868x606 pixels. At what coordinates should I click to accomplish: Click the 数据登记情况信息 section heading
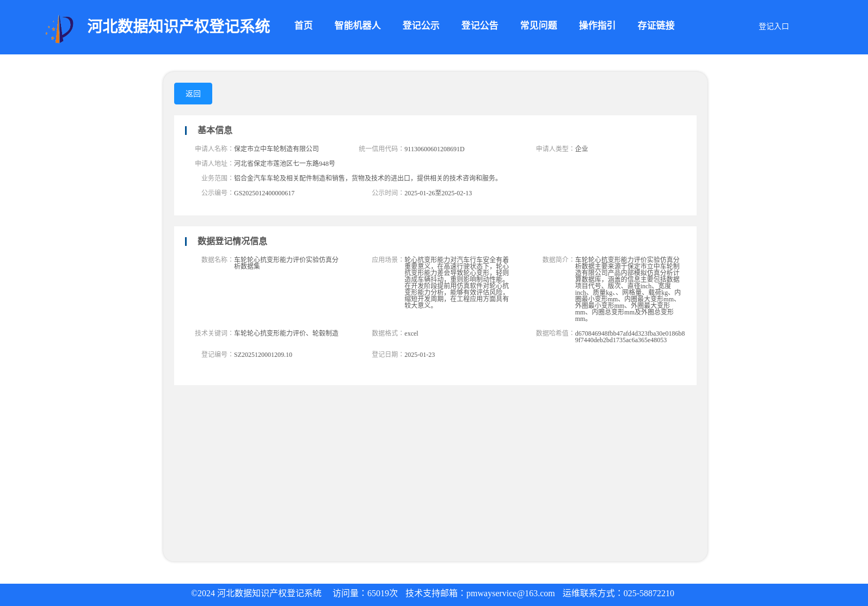232,241
